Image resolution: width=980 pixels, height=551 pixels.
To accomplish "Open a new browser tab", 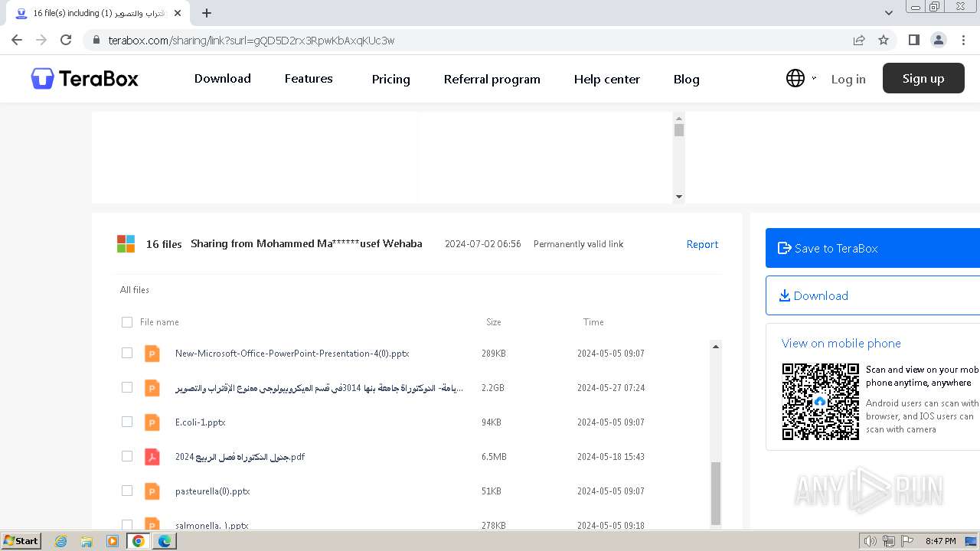I will click(207, 13).
